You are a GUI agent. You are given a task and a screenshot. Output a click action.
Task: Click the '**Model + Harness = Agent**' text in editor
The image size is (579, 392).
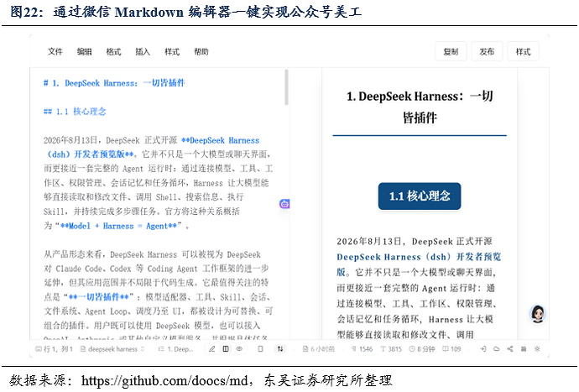pyautogui.click(x=118, y=226)
